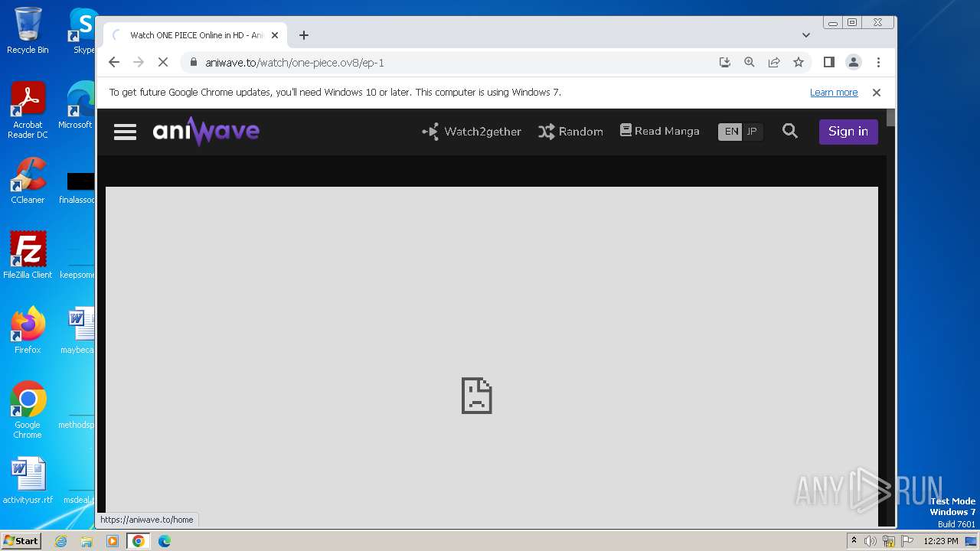Click the Windows Start button
Image resolution: width=980 pixels, height=551 pixels.
(21, 541)
